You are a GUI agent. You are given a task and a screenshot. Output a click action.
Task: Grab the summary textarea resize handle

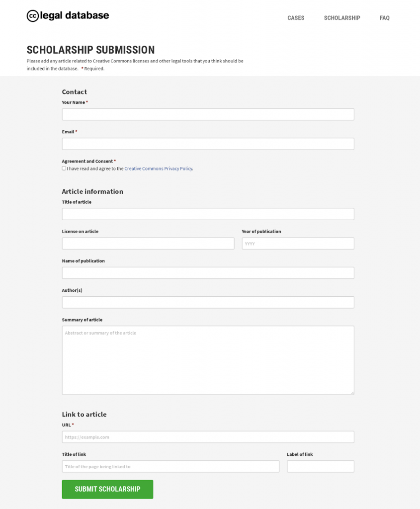point(352,392)
